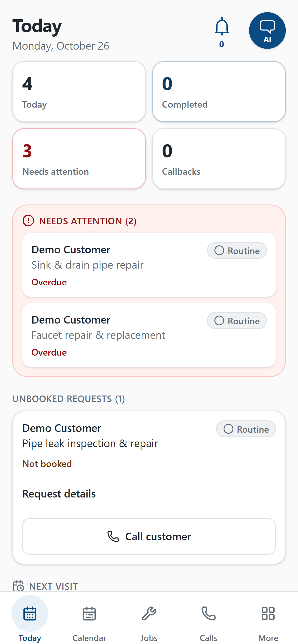298x644 pixels.
Task: Tap the Today calendar icon in bottom bar
Action: click(30, 613)
